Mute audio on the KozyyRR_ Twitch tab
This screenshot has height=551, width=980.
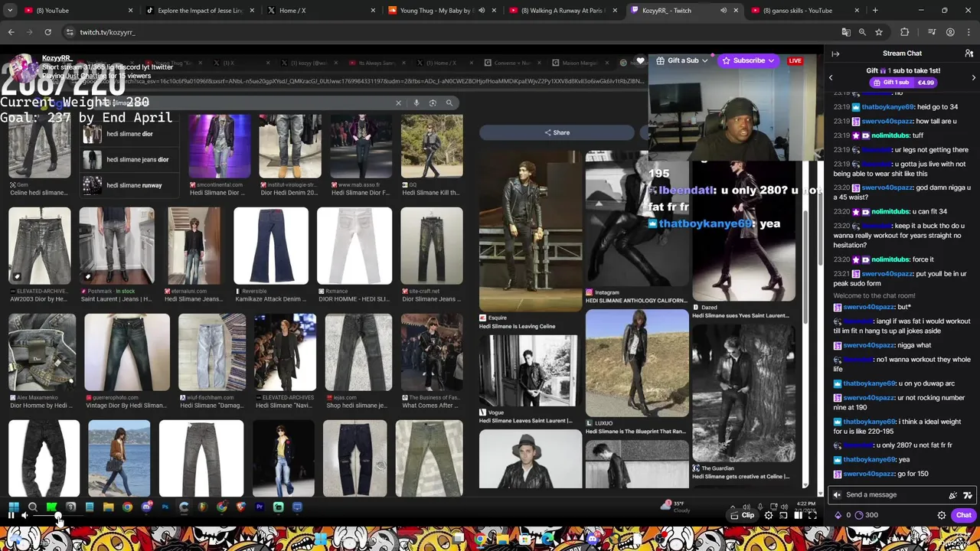(x=723, y=11)
